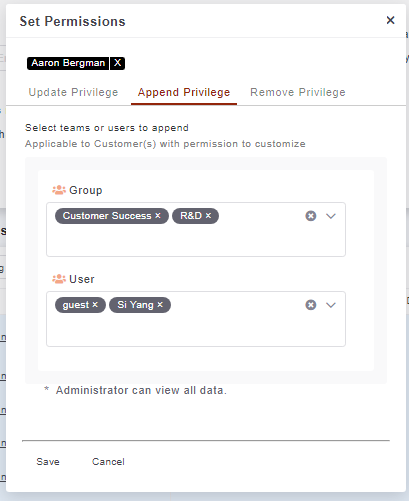This screenshot has height=501, width=409.
Task: Click the people icon beside User
Action: click(x=59, y=279)
